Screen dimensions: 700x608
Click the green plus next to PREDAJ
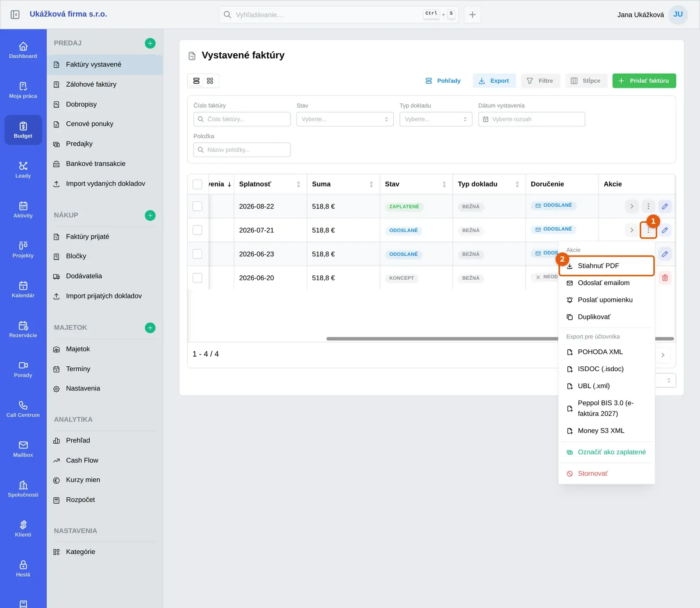click(150, 43)
